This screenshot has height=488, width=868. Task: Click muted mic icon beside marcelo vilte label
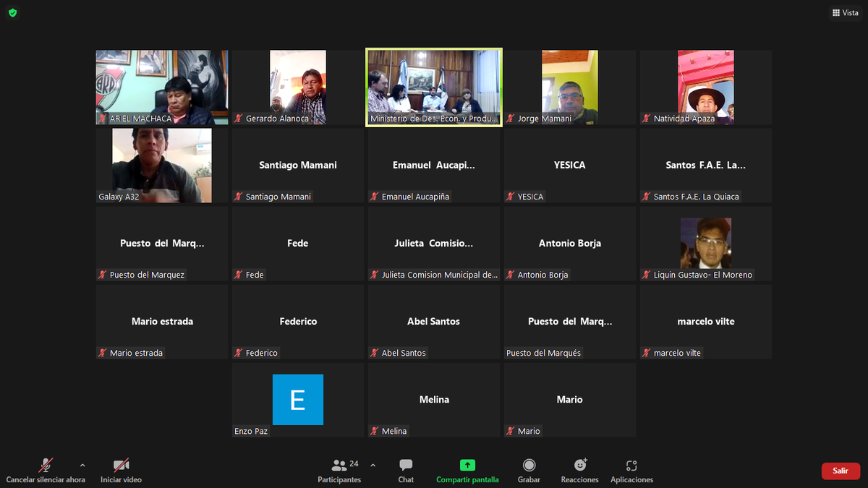pos(647,353)
